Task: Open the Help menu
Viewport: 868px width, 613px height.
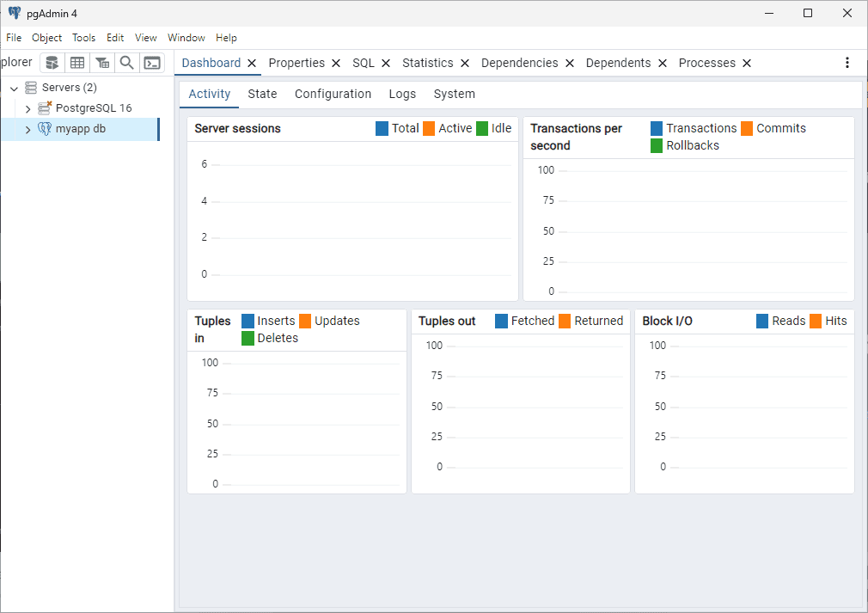Action: (226, 38)
